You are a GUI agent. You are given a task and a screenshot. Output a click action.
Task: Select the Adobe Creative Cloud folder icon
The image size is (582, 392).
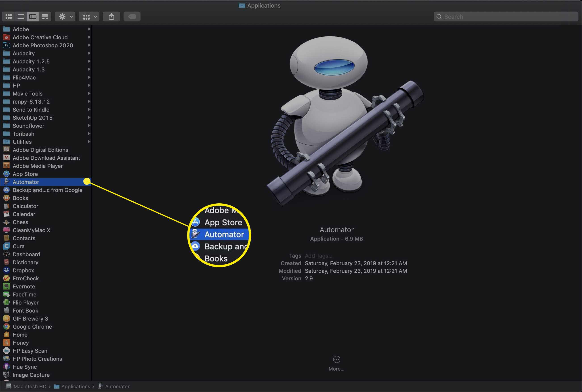click(6, 37)
